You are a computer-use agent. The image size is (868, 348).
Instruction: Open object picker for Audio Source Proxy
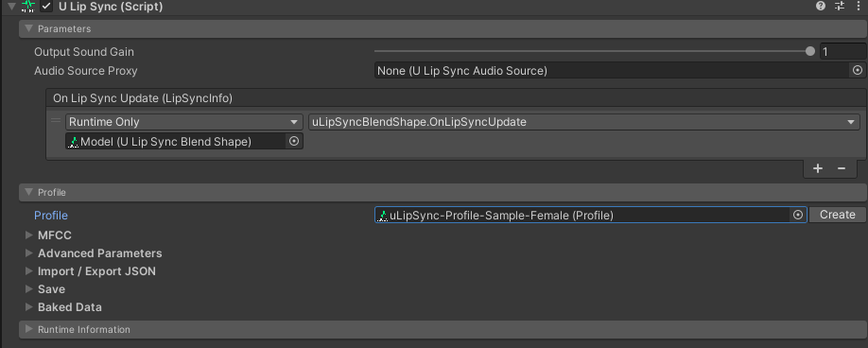(x=858, y=70)
